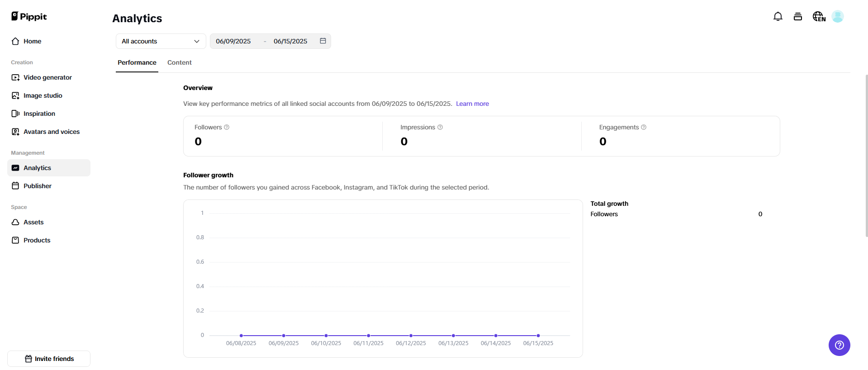
Task: Edit start date 06/09/2025
Action: [x=233, y=41]
